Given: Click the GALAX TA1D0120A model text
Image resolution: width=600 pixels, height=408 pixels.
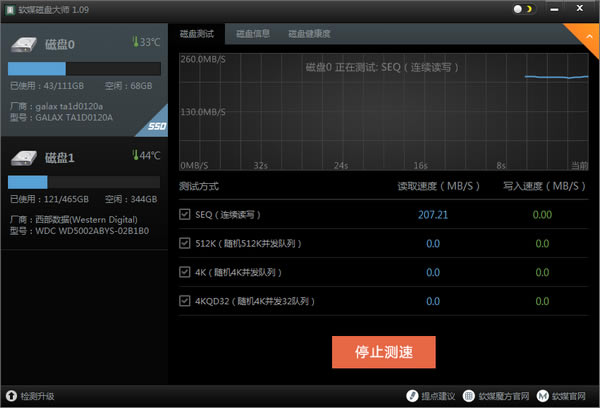Looking at the screenshot, I should (x=74, y=118).
